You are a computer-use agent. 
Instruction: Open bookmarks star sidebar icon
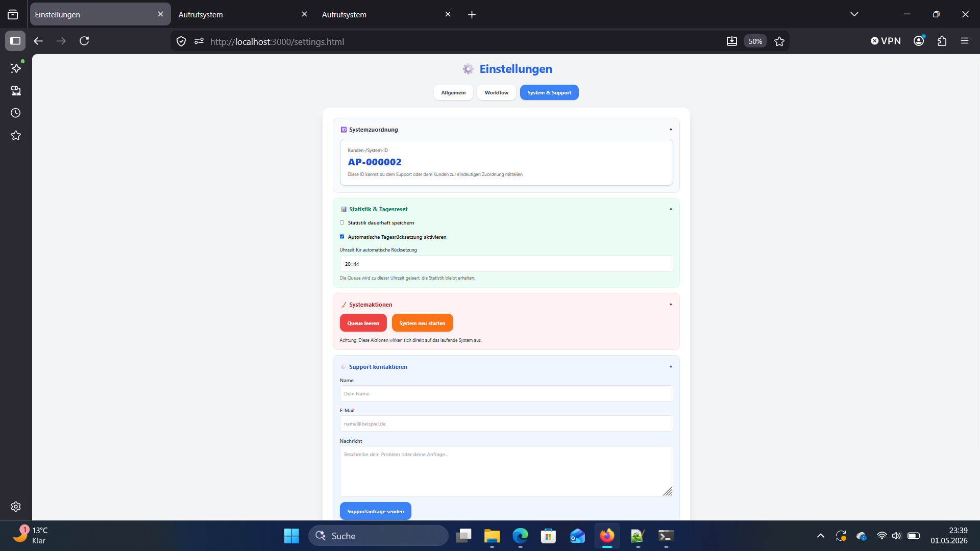16,135
